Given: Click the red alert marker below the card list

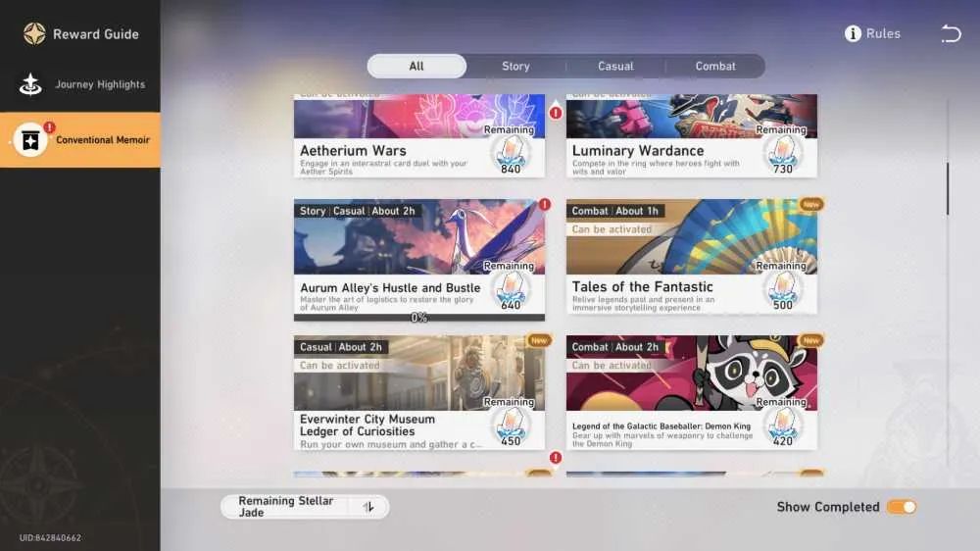Looking at the screenshot, I should (x=556, y=458).
